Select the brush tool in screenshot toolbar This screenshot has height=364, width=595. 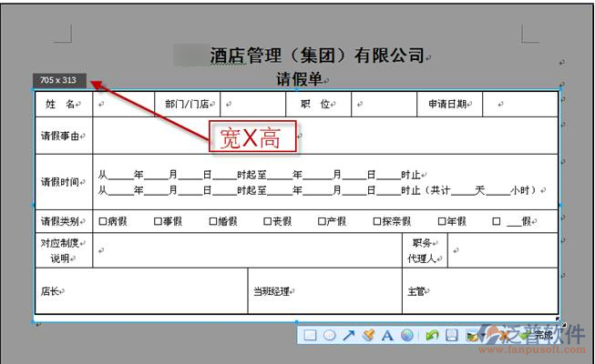[368, 335]
